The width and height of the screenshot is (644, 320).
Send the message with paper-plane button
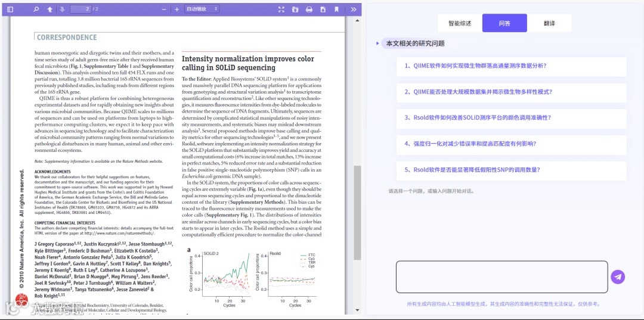pos(618,277)
